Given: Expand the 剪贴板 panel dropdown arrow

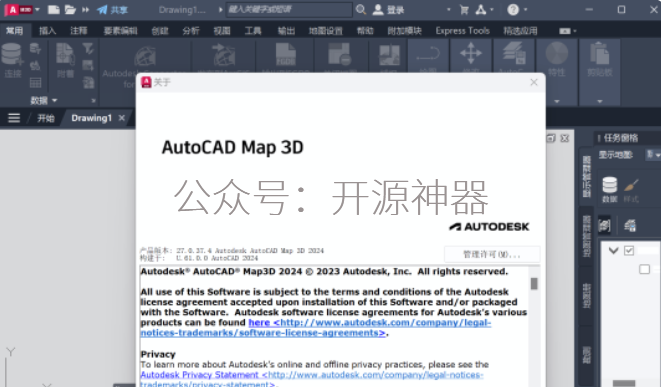Looking at the screenshot, I should point(599,101).
